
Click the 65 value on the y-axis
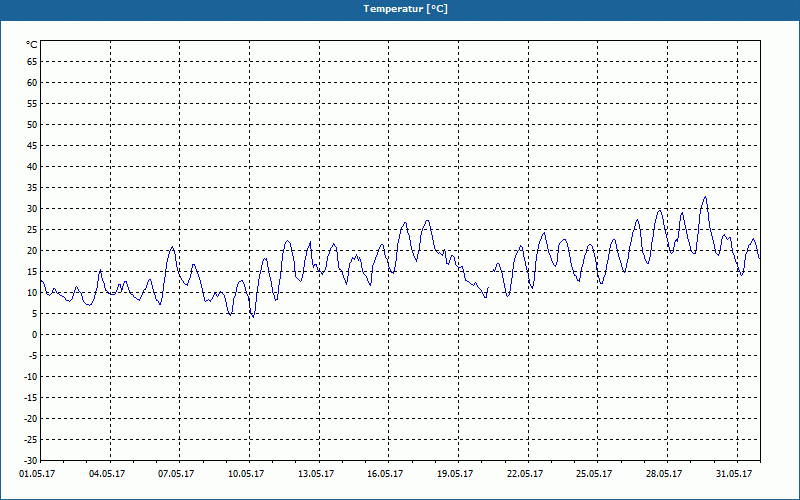[32, 62]
